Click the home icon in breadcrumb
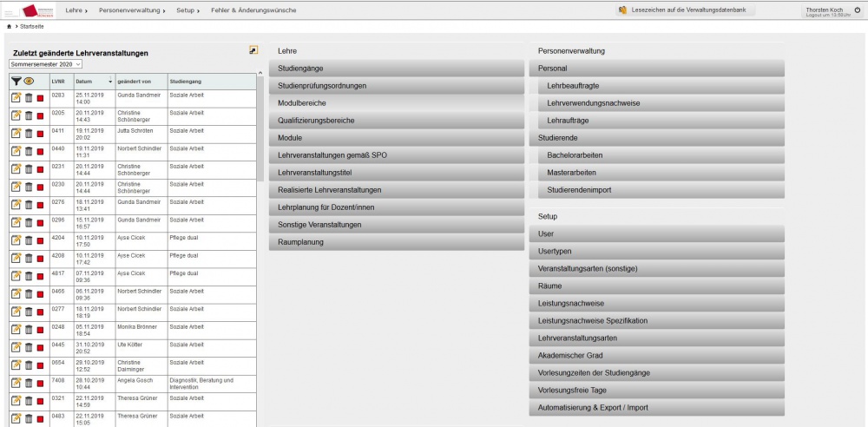The height and width of the screenshot is (427, 868). coord(9,28)
